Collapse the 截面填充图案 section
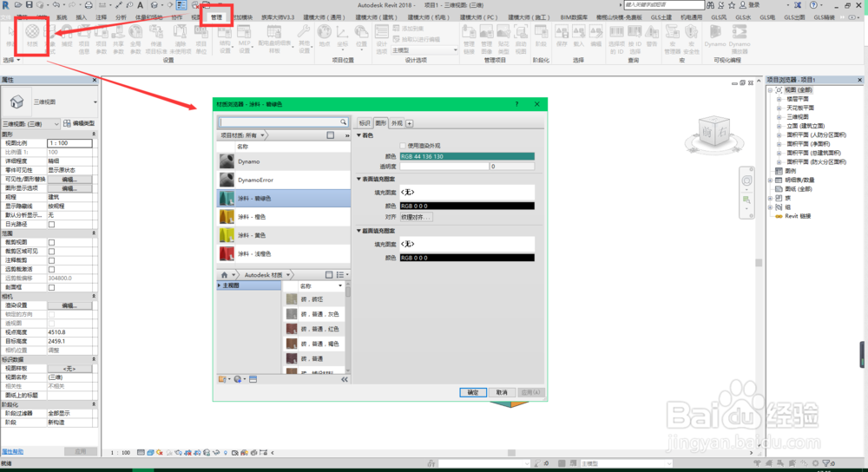Viewport: 868px width, 472px height. coord(358,231)
